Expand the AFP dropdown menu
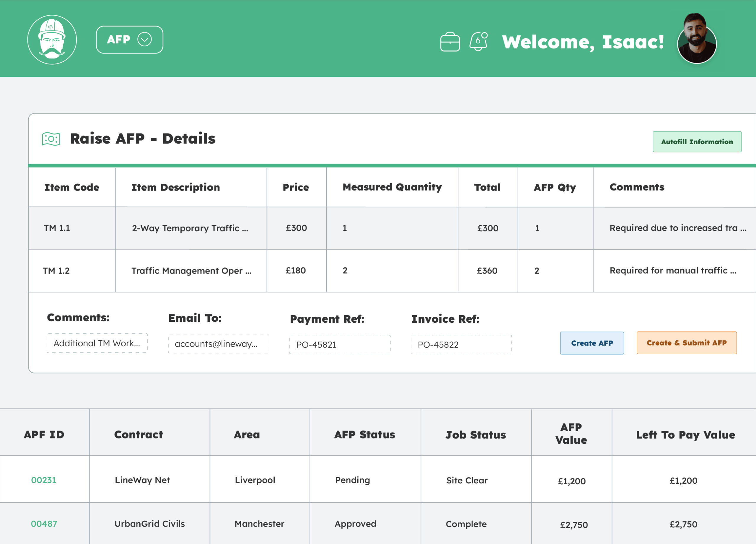This screenshot has width=756, height=544. click(130, 40)
